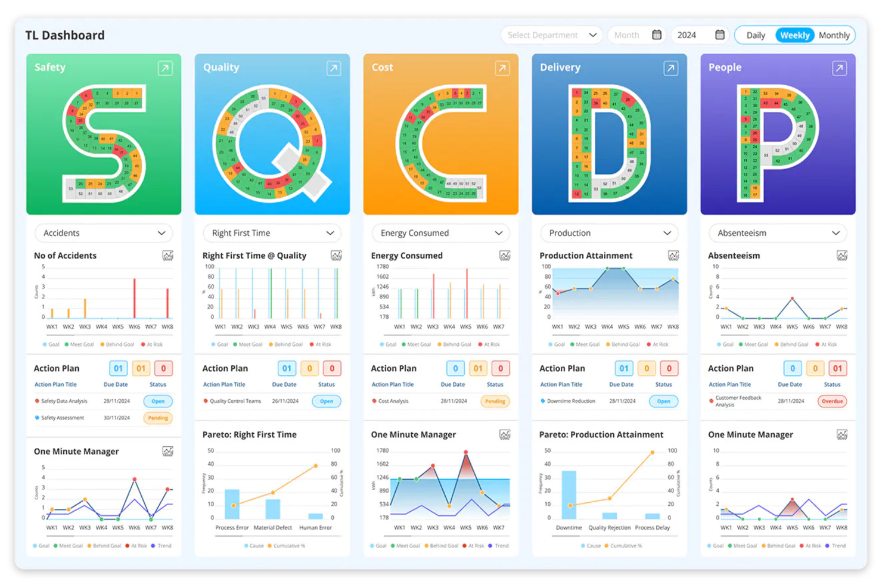The width and height of the screenshot is (882, 588).
Task: Click the Quality card expand arrow icon
Action: pos(334,68)
